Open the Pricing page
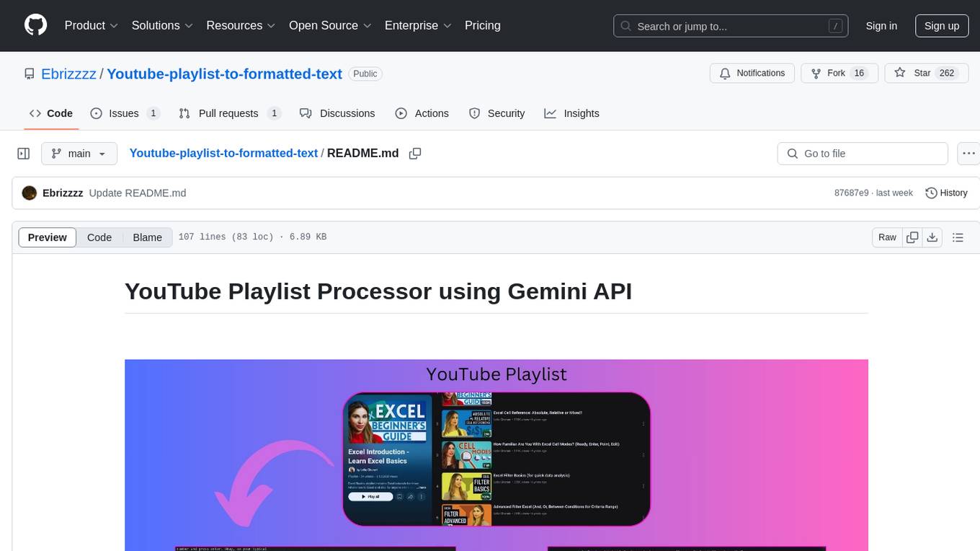The width and height of the screenshot is (980, 551). click(483, 25)
